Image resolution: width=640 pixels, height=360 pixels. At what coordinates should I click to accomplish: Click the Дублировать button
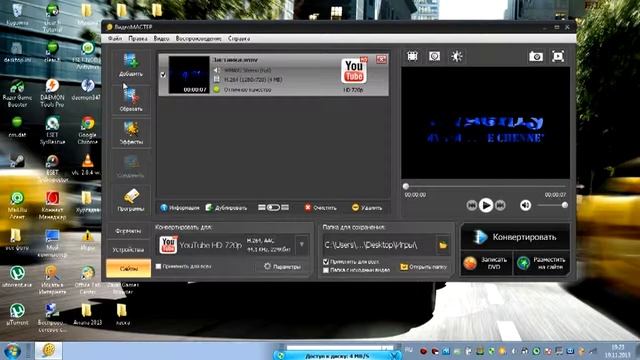click(226, 208)
